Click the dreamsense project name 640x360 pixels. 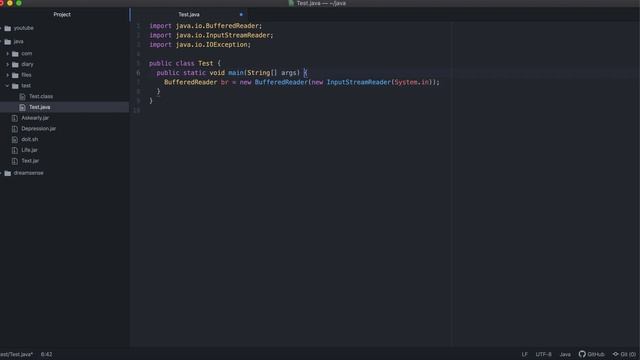point(29,173)
